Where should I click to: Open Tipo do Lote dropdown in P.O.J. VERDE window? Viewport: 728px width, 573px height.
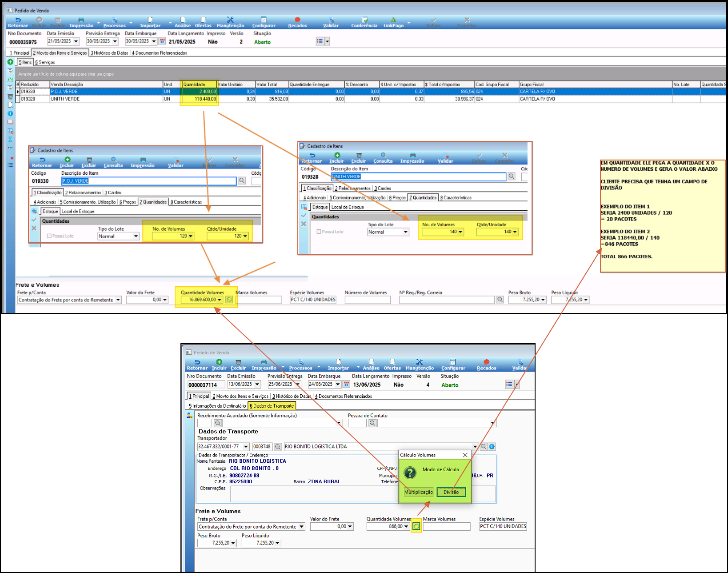point(136,236)
